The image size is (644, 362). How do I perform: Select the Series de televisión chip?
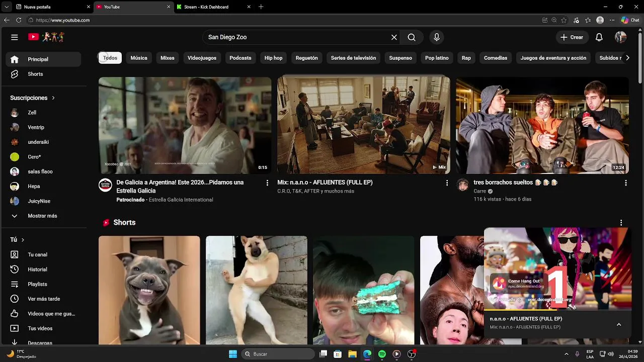coord(353,58)
